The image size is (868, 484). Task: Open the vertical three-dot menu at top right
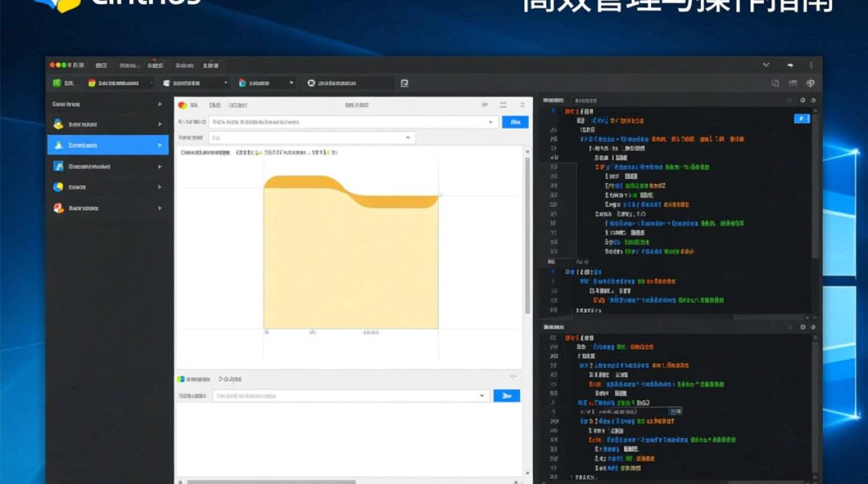pyautogui.click(x=811, y=65)
